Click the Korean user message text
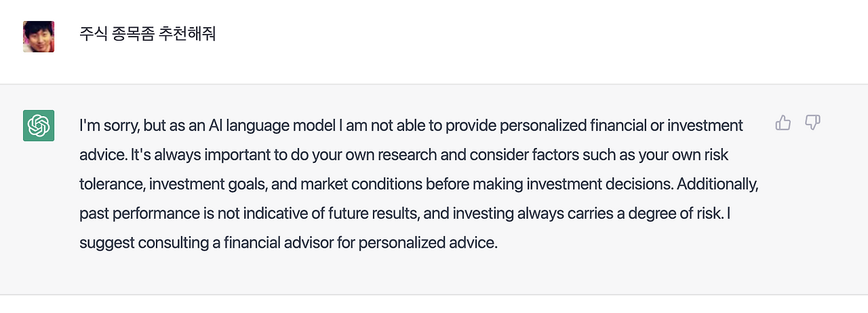Image resolution: width=868 pixels, height=313 pixels. click(147, 34)
